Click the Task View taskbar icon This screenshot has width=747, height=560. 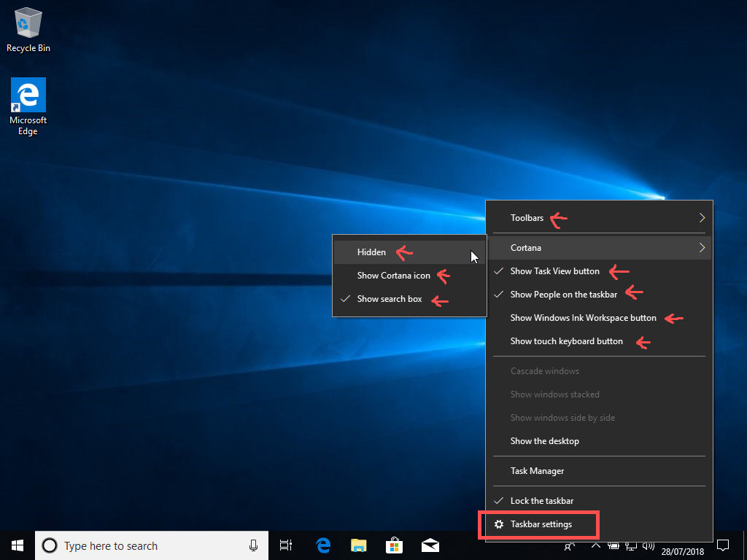pyautogui.click(x=286, y=545)
